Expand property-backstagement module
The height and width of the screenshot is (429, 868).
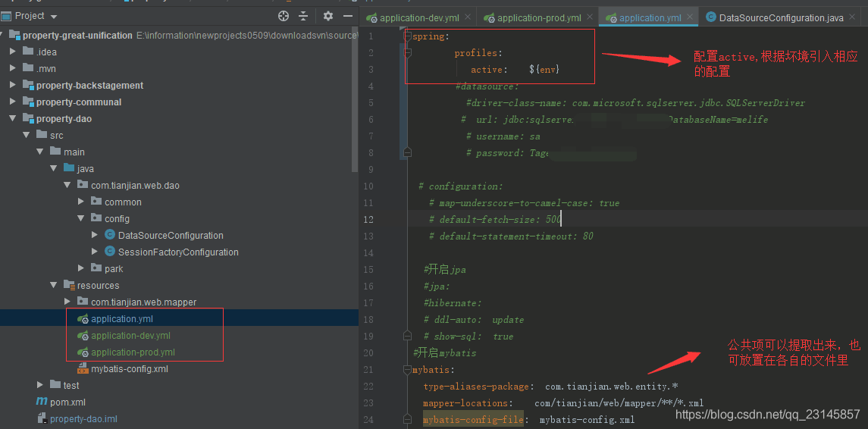pos(13,85)
